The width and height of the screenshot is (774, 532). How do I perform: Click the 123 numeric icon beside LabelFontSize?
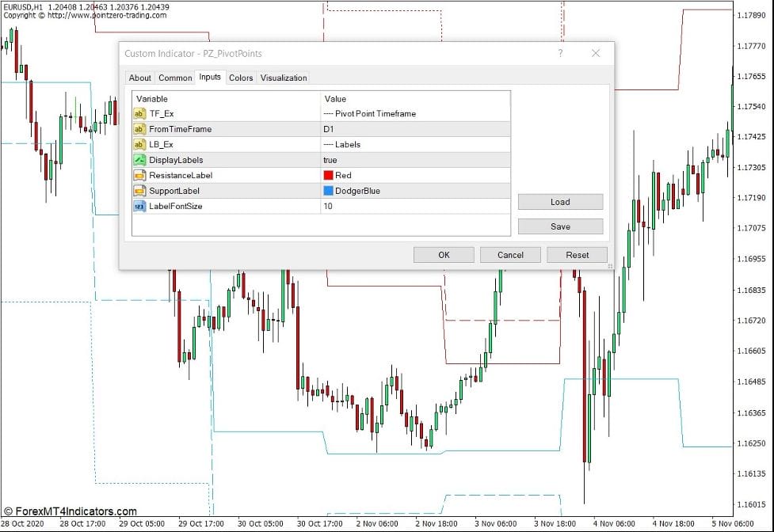[138, 206]
